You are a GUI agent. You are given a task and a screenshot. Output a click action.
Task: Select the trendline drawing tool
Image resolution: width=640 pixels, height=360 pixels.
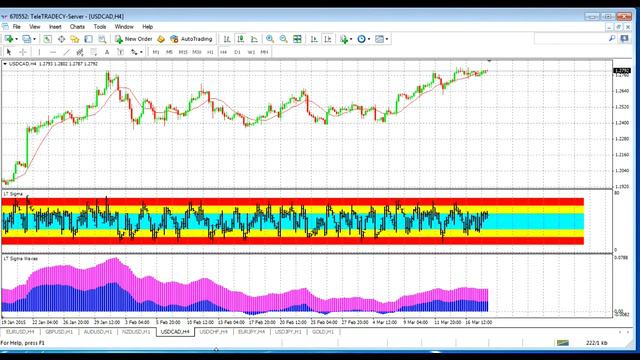click(67, 52)
